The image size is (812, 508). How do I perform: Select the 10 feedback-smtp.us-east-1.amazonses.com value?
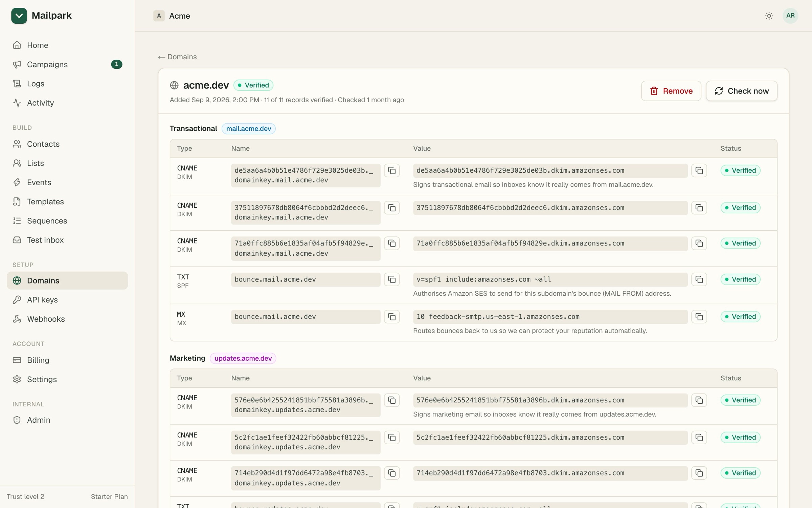coord(550,317)
